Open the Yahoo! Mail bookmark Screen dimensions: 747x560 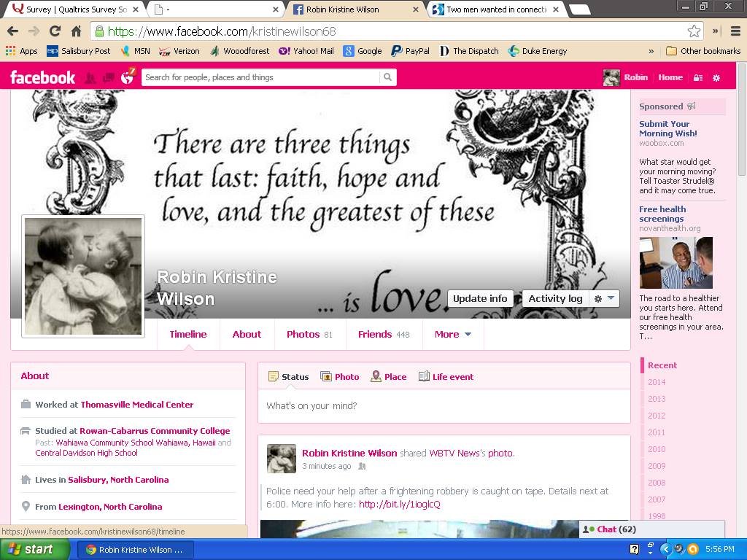pyautogui.click(x=306, y=51)
